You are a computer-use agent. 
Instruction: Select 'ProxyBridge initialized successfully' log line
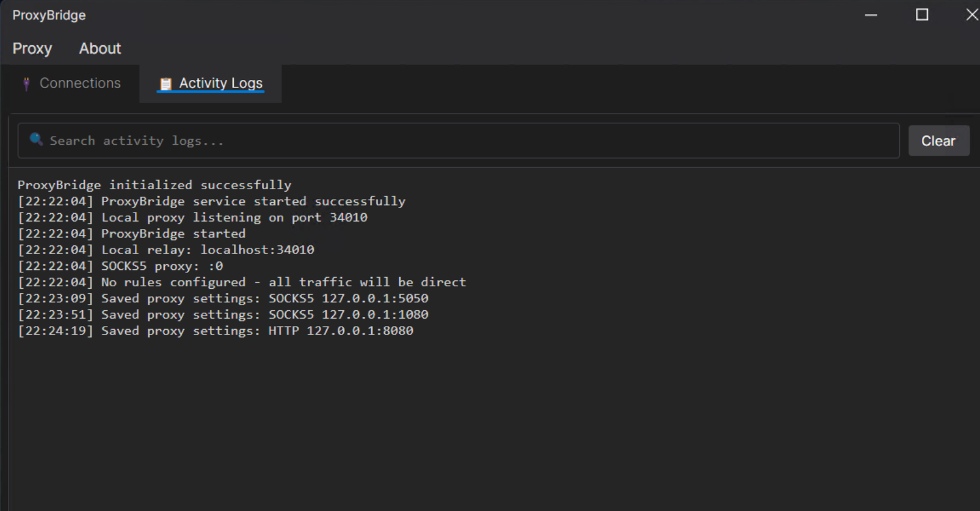pyautogui.click(x=154, y=185)
